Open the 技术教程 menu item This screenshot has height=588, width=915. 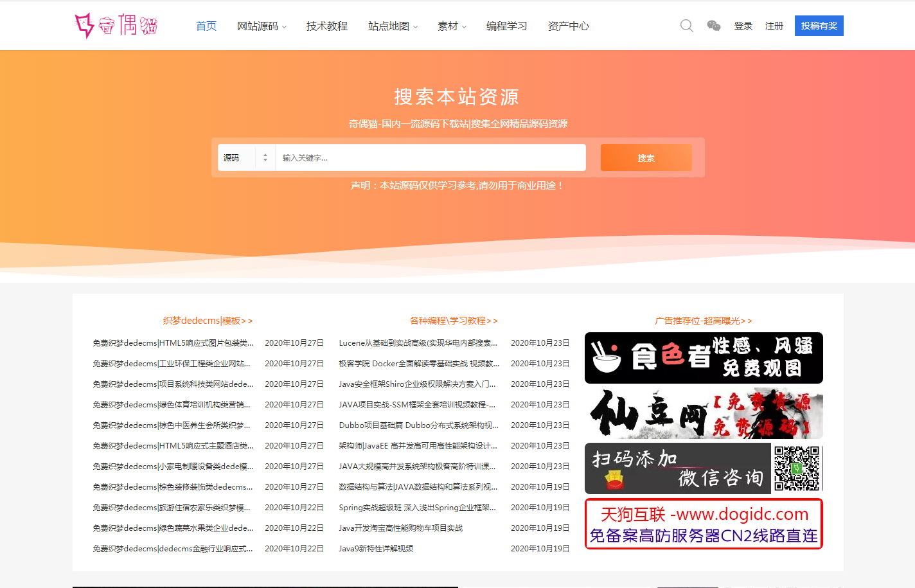(x=326, y=26)
